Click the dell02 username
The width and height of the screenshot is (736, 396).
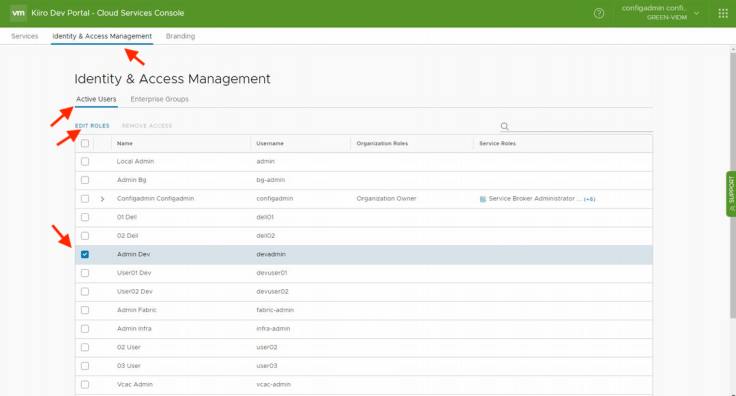[266, 236]
